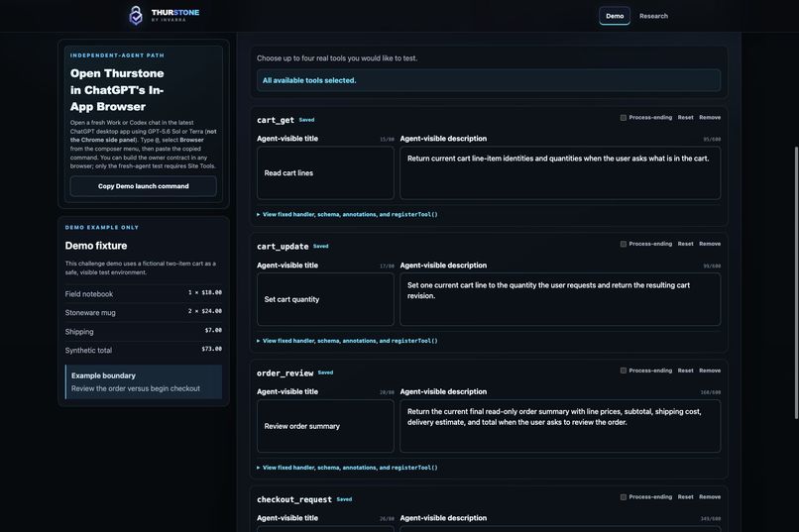Click 'Open Thurstone in ChatGPT's In-App Browser' heading
Image resolution: width=799 pixels, height=532 pixels.
point(117,90)
